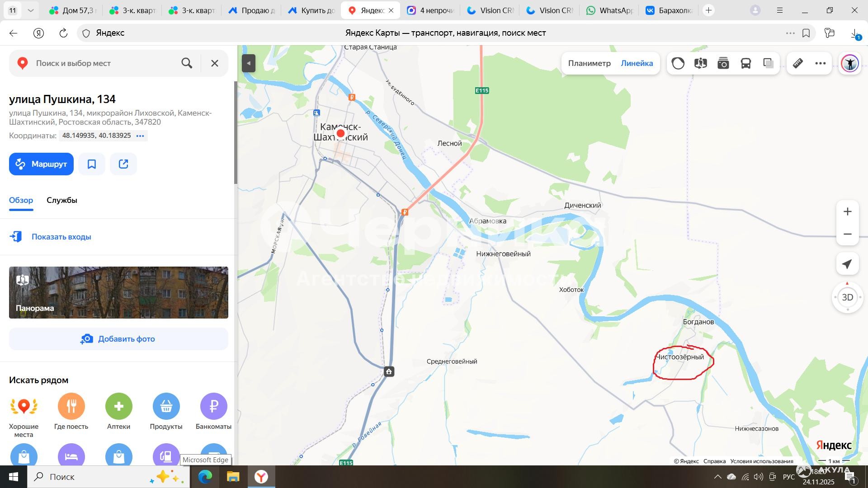The image size is (868, 488).
Task: Click the share address icon
Action: (123, 164)
